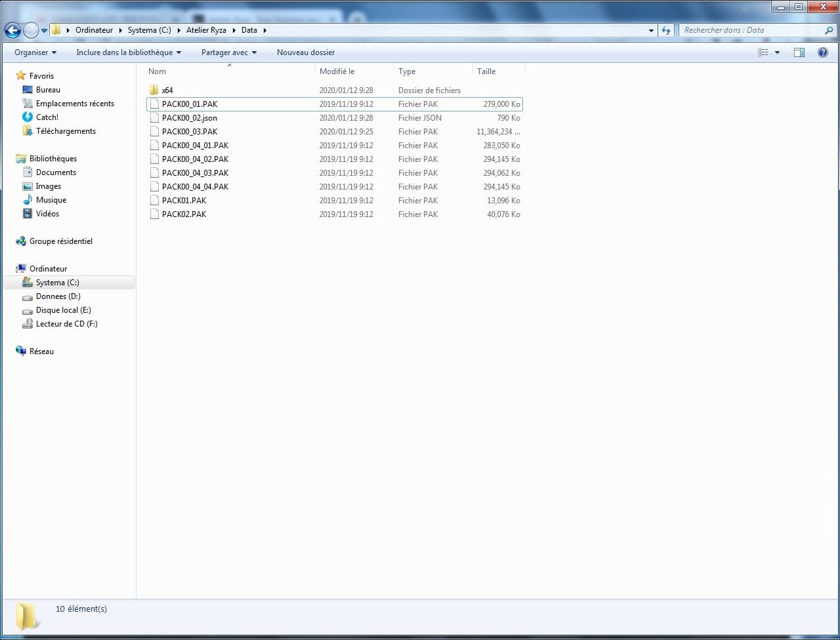Open the address bar history dropdown
The image size is (840, 640).
(x=651, y=30)
